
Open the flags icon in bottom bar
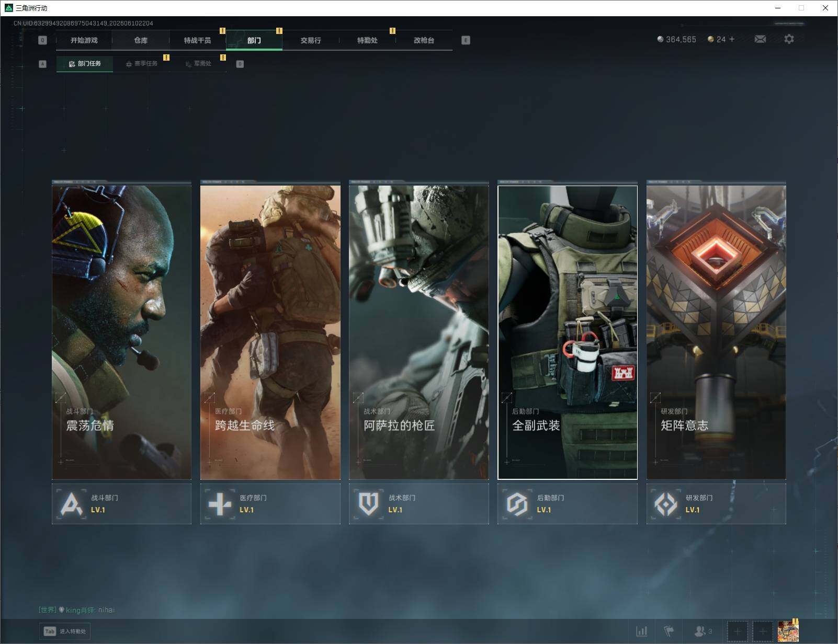tap(669, 631)
